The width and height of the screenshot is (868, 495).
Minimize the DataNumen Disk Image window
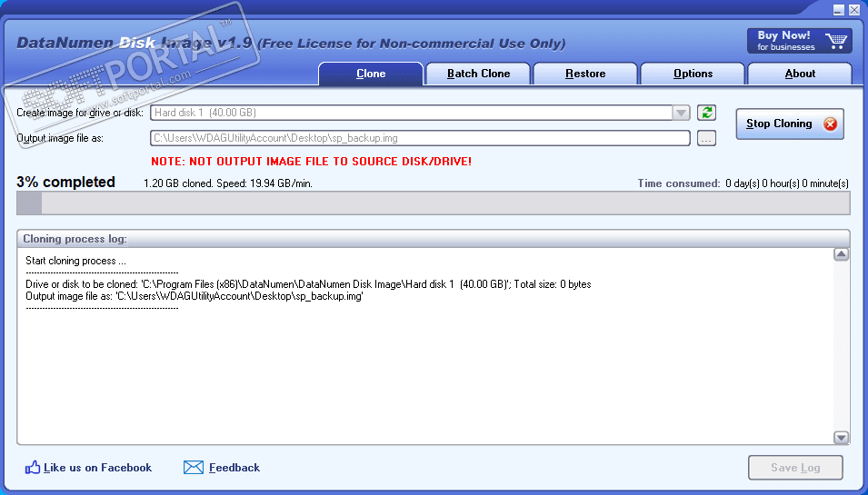[839, 10]
